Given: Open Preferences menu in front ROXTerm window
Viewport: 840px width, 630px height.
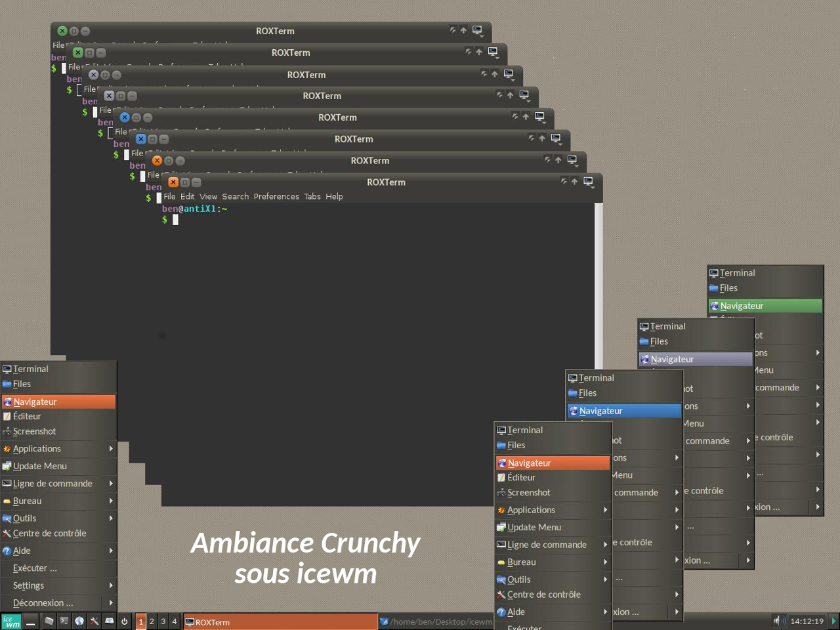Looking at the screenshot, I should tap(276, 196).
